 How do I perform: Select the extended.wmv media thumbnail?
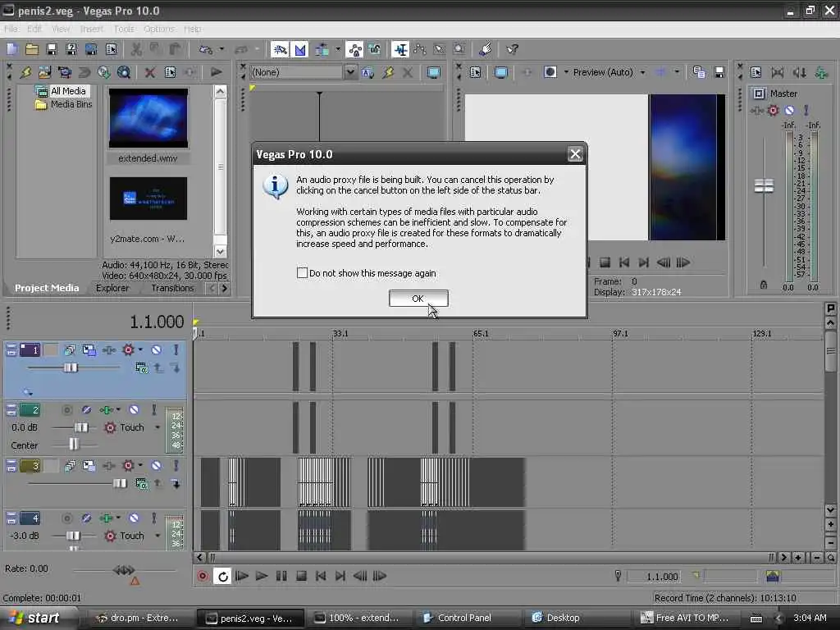(148, 118)
